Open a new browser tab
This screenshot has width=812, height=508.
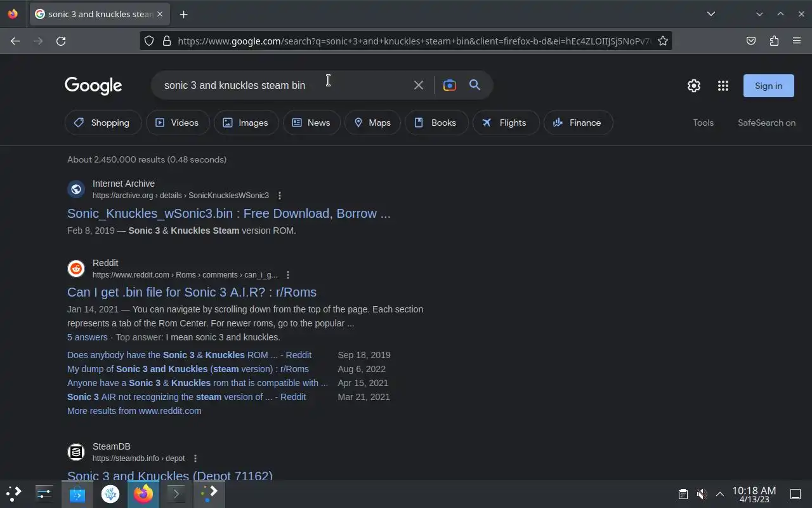(183, 14)
